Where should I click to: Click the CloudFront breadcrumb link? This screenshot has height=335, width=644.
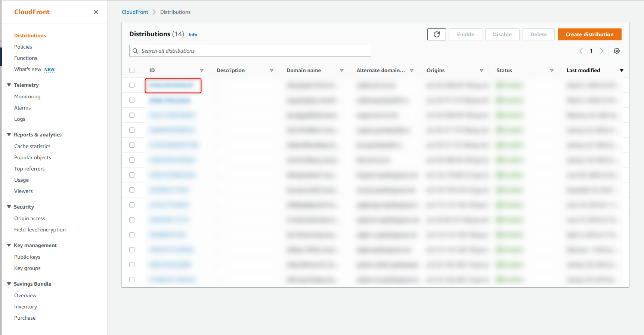point(135,12)
